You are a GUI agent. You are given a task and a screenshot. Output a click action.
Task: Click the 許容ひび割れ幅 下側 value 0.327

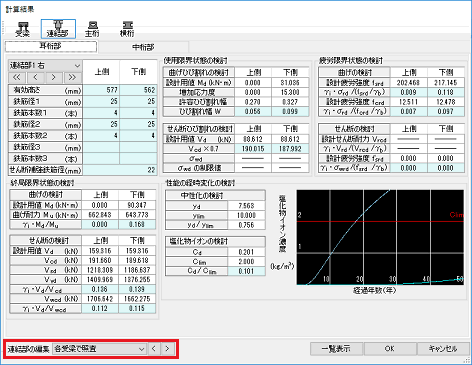tap(290, 102)
